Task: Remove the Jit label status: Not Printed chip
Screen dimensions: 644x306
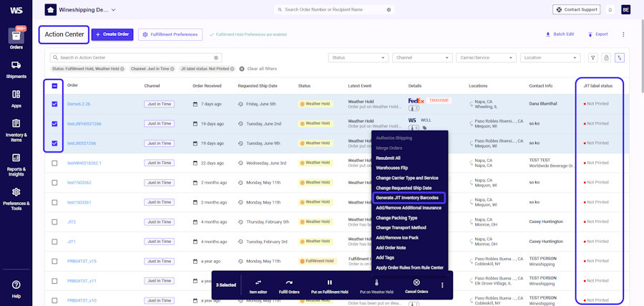Action: coord(232,69)
